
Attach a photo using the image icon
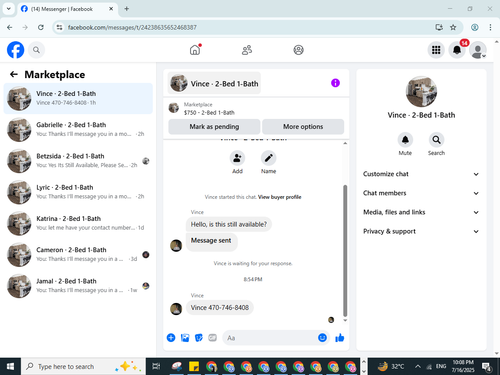185,338
